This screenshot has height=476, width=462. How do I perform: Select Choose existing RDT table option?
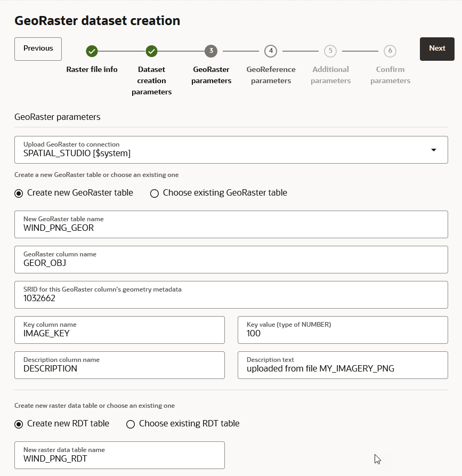[131, 424]
